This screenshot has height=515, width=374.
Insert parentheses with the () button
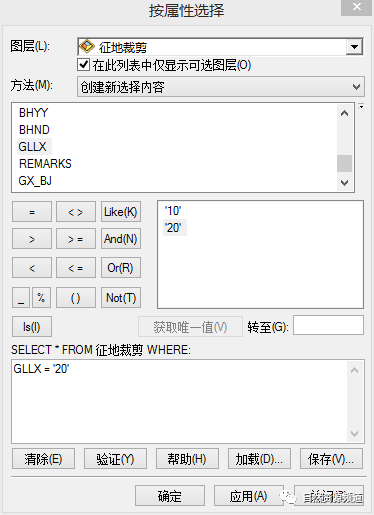point(76,297)
